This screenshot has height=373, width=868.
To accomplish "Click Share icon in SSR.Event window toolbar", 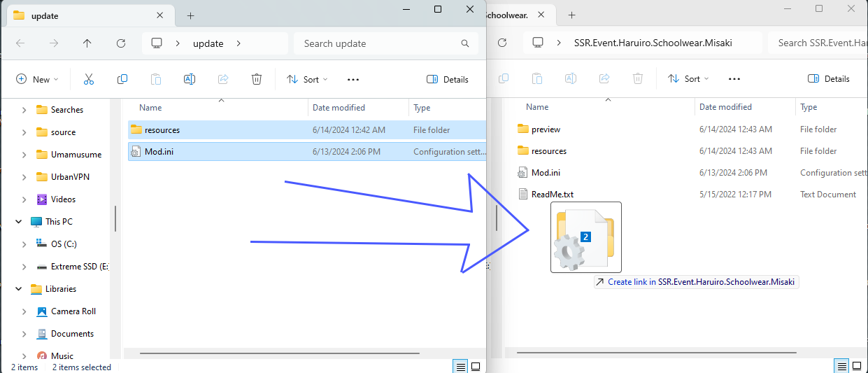I will click(x=604, y=78).
